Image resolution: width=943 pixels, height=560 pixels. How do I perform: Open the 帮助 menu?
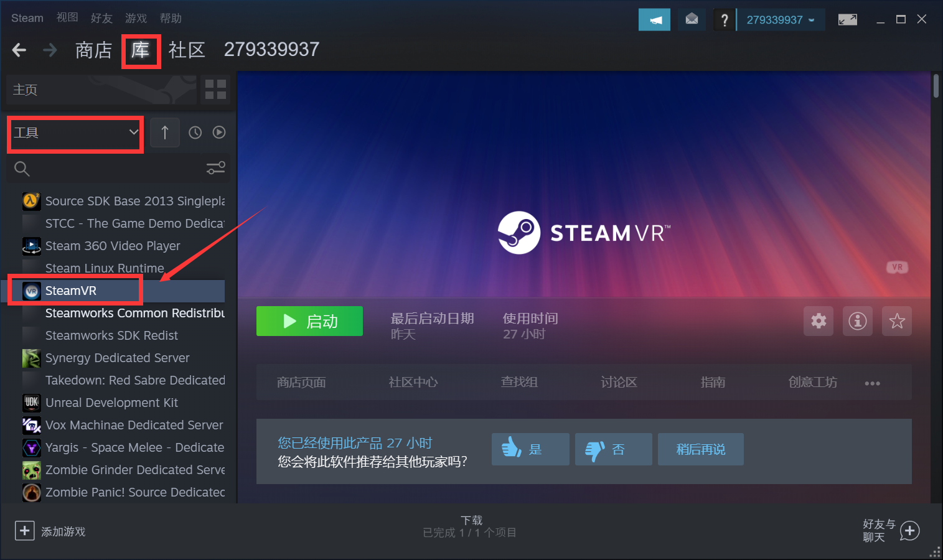(171, 18)
